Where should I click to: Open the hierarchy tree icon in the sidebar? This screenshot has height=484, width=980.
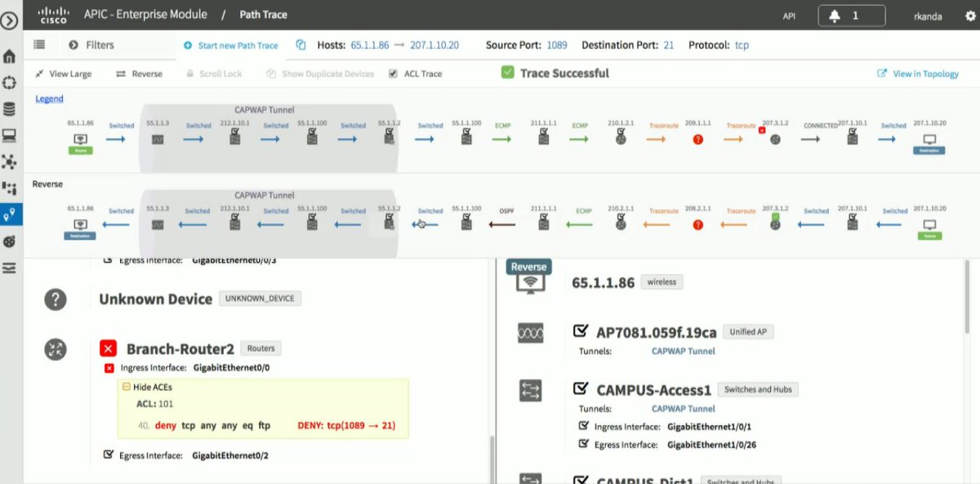[10, 189]
